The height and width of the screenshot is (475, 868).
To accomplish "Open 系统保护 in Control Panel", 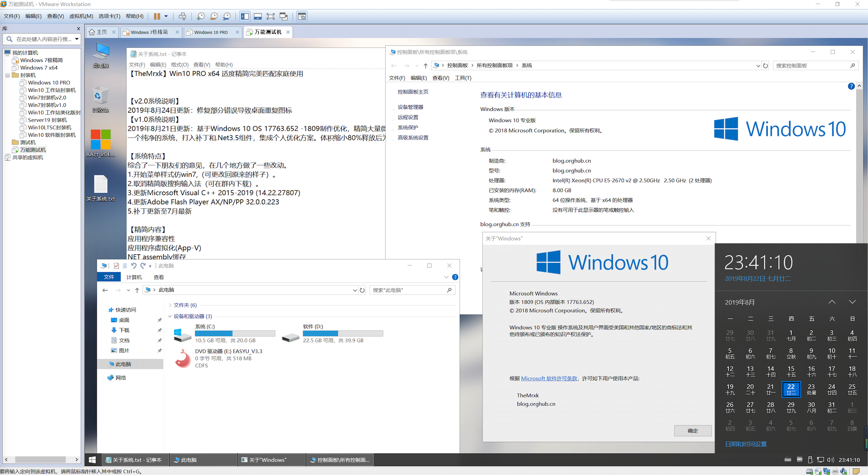I will click(x=408, y=128).
